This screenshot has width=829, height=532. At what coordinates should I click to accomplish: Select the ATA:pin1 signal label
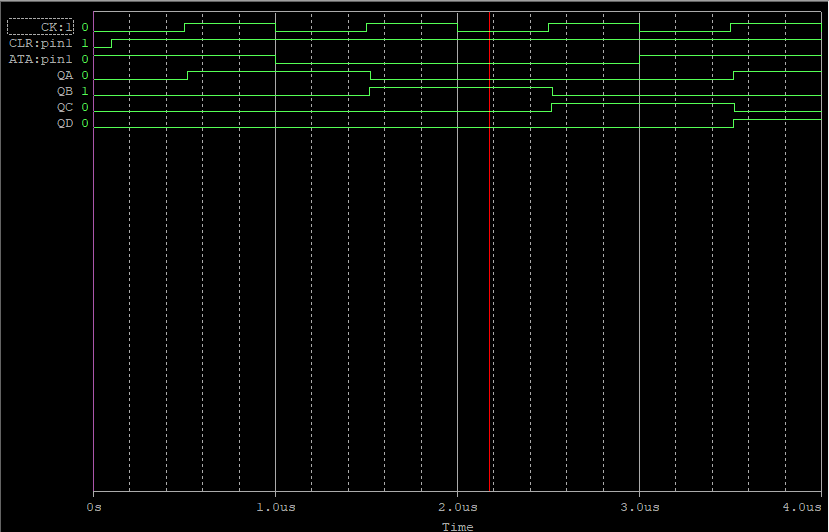[x=40, y=59]
